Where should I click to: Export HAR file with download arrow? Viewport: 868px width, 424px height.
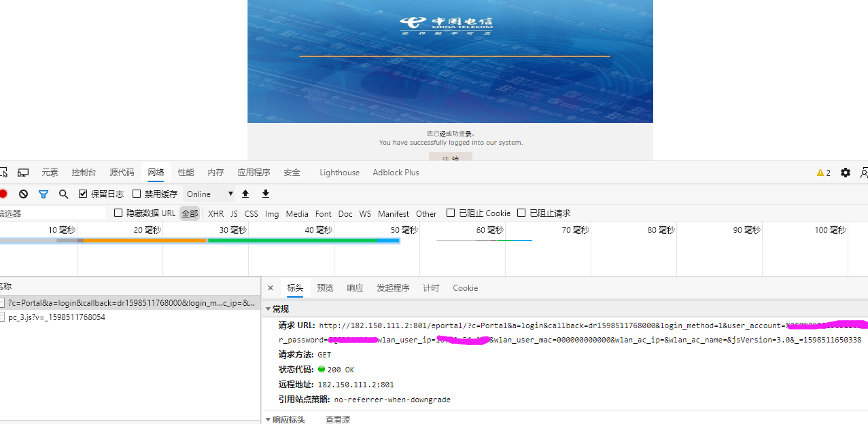[x=266, y=194]
